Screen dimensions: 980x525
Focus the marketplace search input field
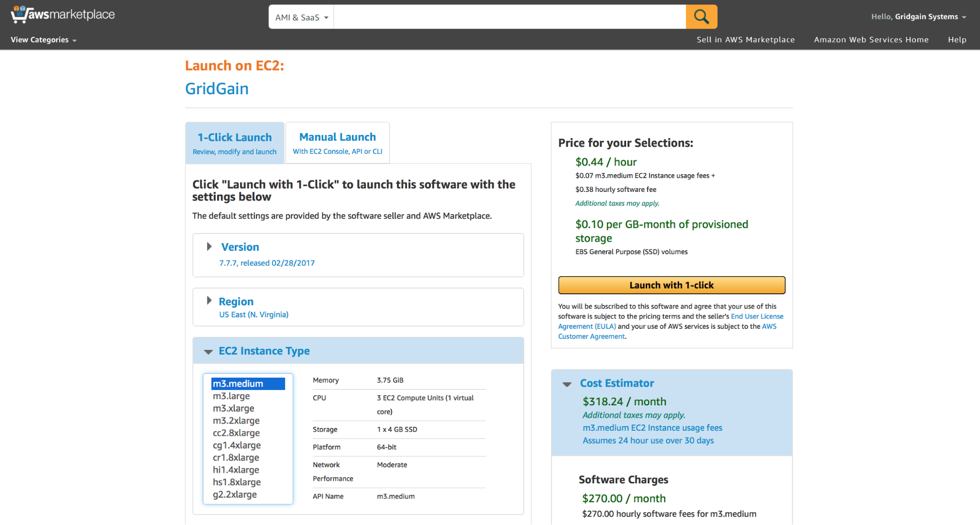click(x=509, y=17)
